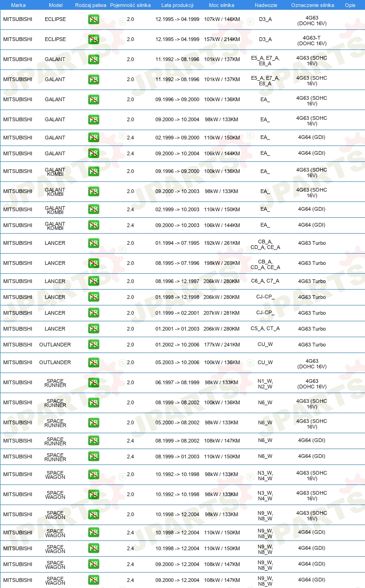Viewport: 365px width, 588px height.
Task: Click the petrol icon for Outlander 177kW / 241KM
Action: (93, 345)
